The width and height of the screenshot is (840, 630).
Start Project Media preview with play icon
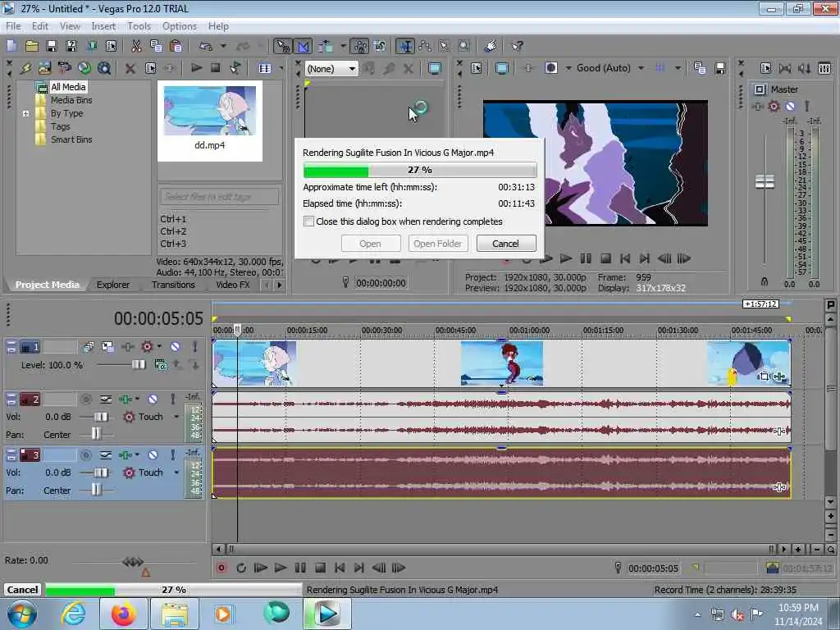(x=197, y=68)
